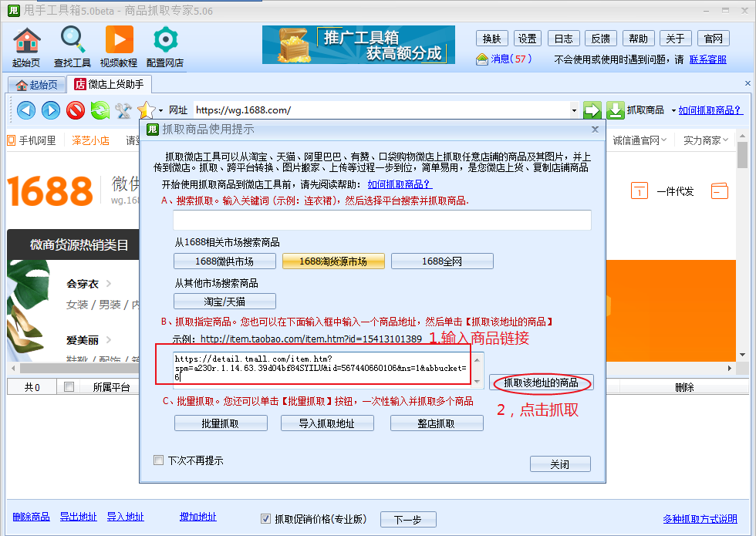The width and height of the screenshot is (756, 536).
Task: Open the URL address dropdown arrow
Action: [574, 110]
